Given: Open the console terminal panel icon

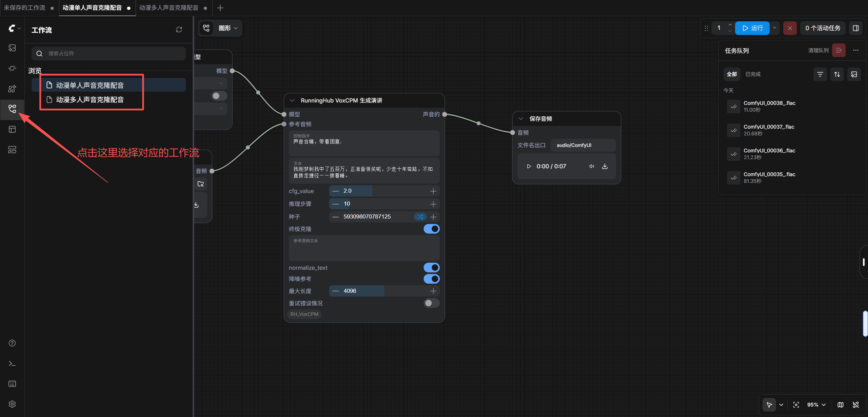Looking at the screenshot, I should click(x=12, y=363).
